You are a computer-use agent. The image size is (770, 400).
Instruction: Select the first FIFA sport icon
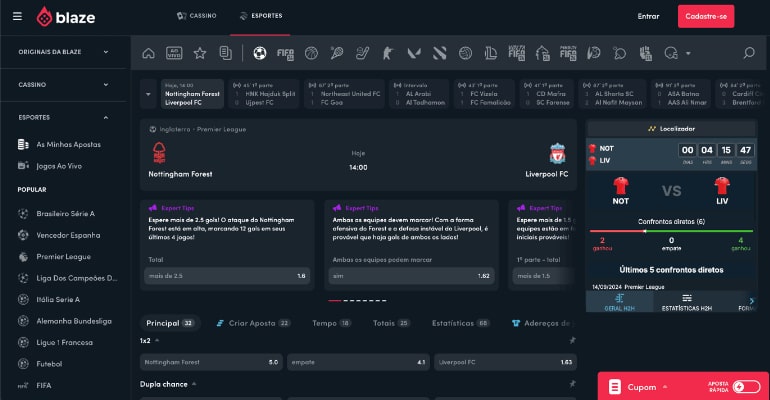coord(285,53)
